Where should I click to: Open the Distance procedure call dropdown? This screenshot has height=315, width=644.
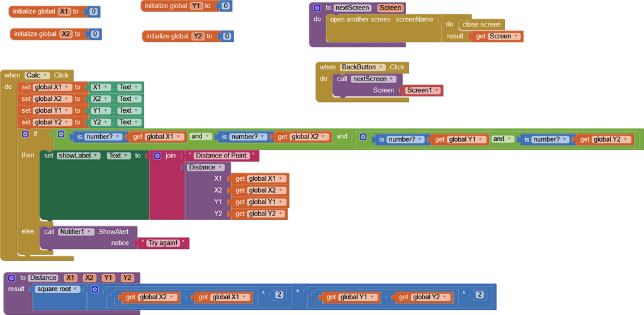point(220,168)
